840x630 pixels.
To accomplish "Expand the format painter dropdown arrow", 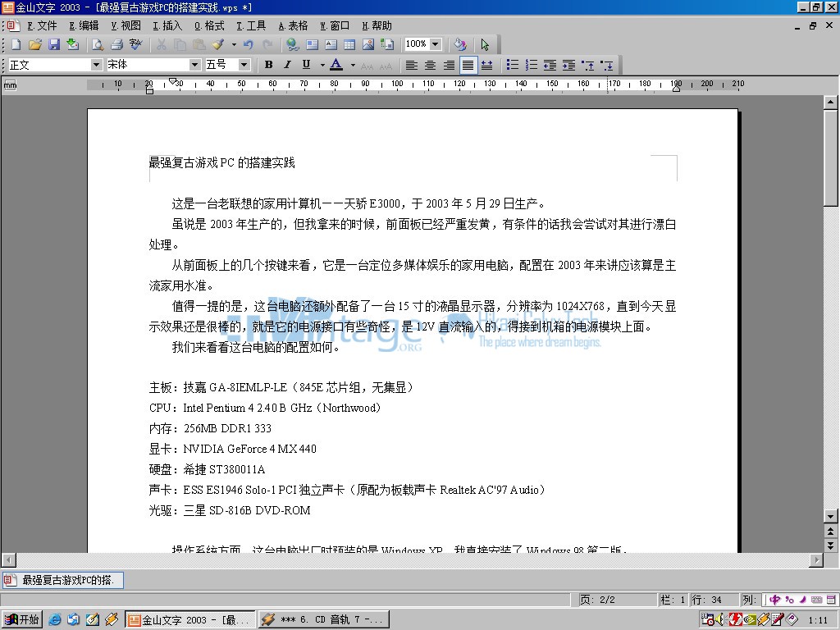I will point(234,44).
